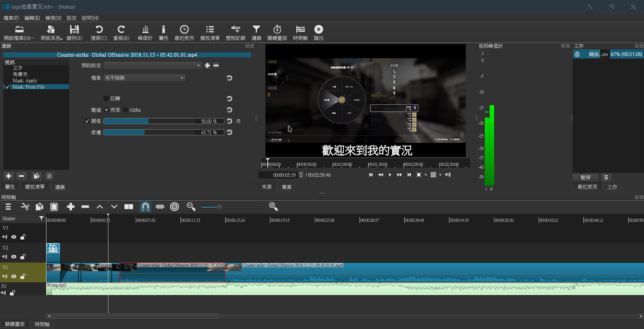Toggle timeline snapping magnet
644x329 pixels.
click(x=145, y=207)
